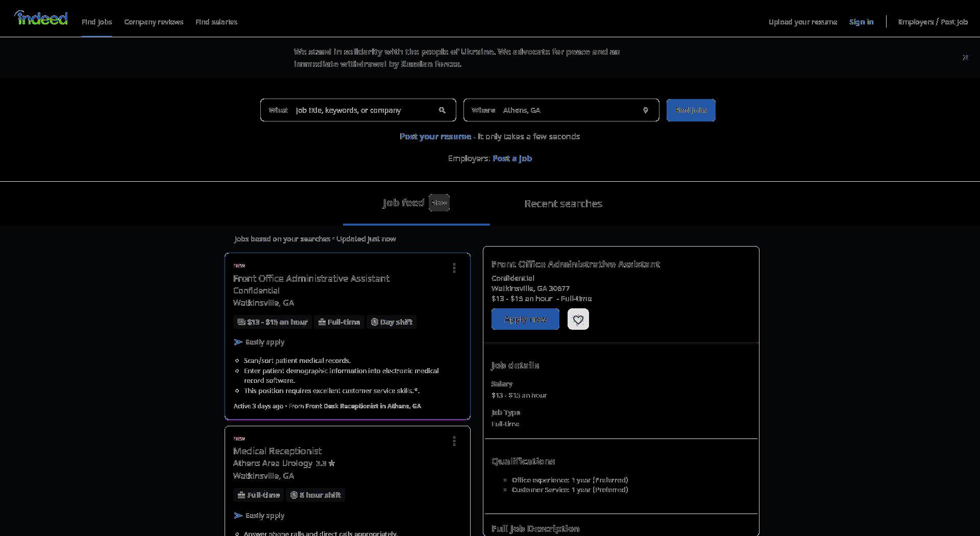Open the Medical Receptionist job title
This screenshot has width=980, height=536.
coord(277,451)
